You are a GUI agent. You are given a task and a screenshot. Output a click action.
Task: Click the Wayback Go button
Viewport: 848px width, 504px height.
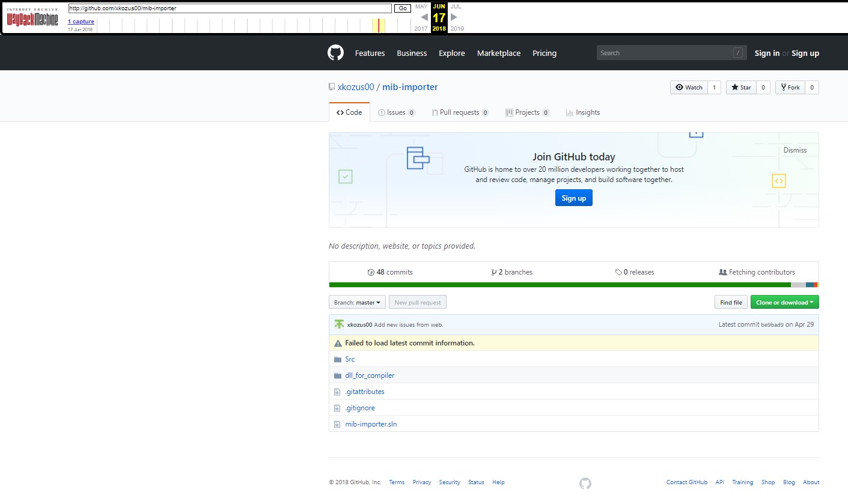tap(403, 8)
